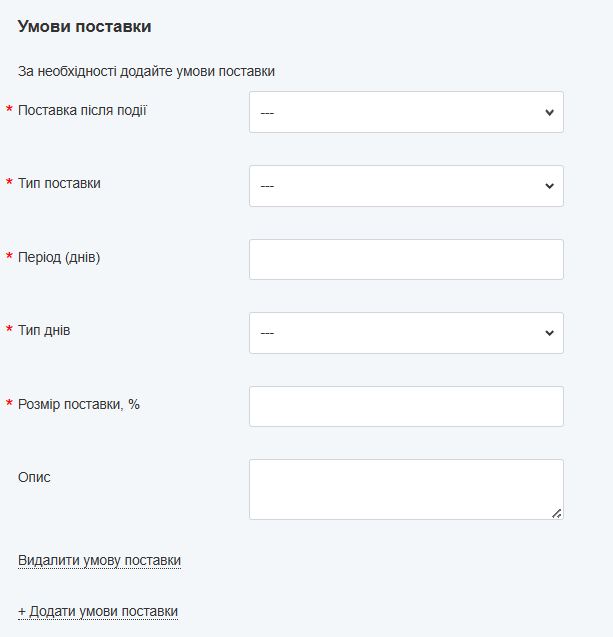Click the 'Опис' field label
Image resolution: width=613 pixels, height=637 pixels.
(34, 477)
